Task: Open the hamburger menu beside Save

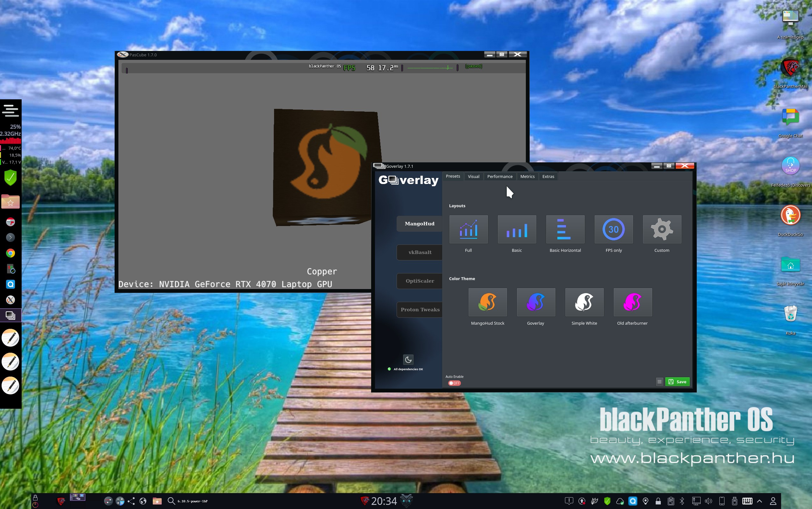Action: tap(659, 382)
